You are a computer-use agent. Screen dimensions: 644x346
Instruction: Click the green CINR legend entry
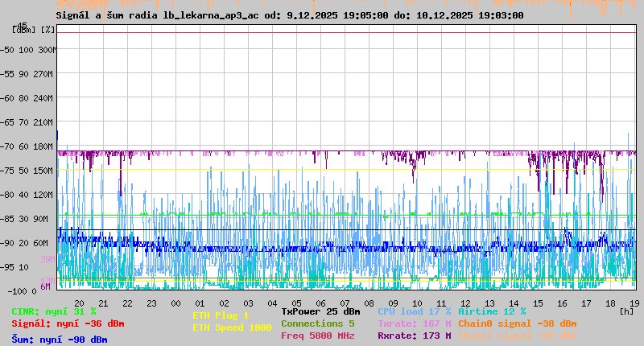[x=54, y=311]
